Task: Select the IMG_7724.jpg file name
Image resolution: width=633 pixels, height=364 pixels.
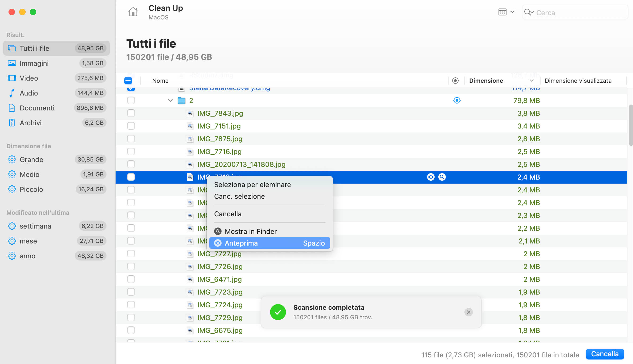Action: click(220, 305)
